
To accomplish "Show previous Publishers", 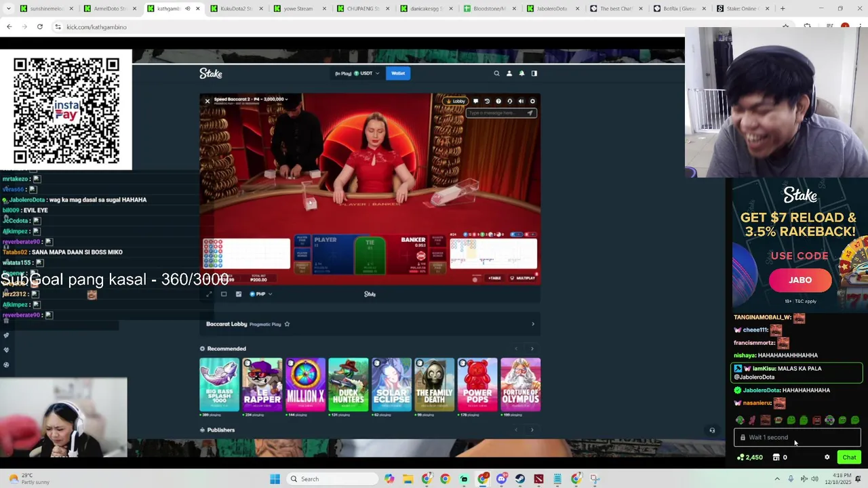I will pos(516,430).
